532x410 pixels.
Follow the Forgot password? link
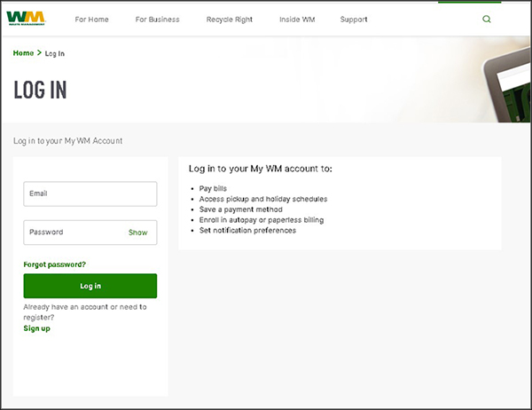[x=54, y=264]
